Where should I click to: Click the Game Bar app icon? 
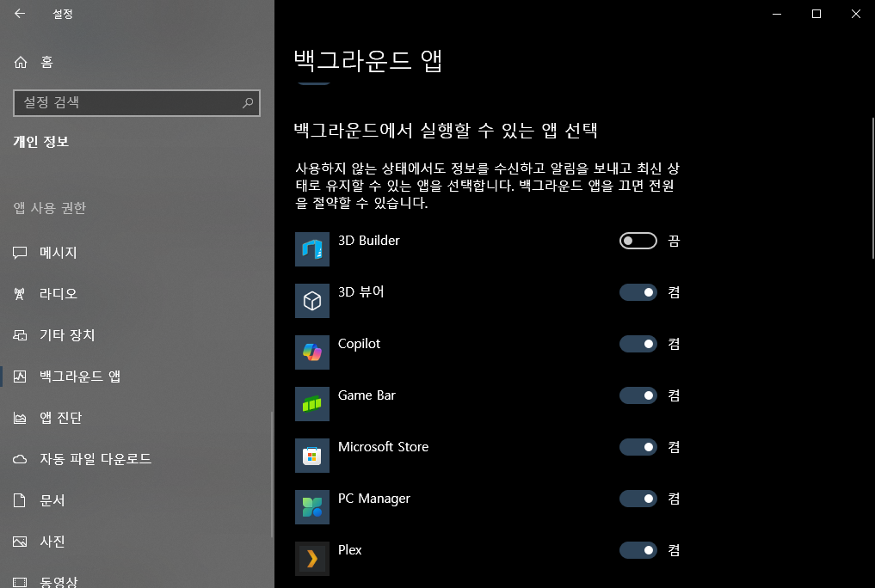click(x=311, y=404)
